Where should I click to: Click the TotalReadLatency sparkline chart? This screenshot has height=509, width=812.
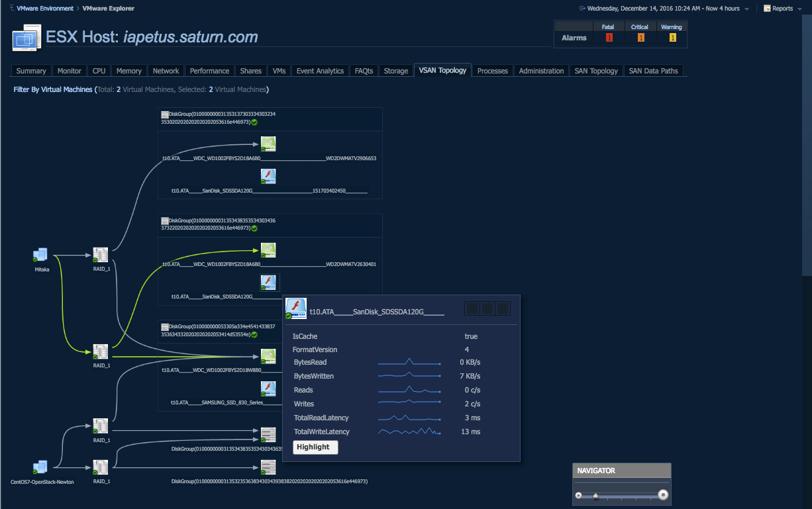click(409, 418)
